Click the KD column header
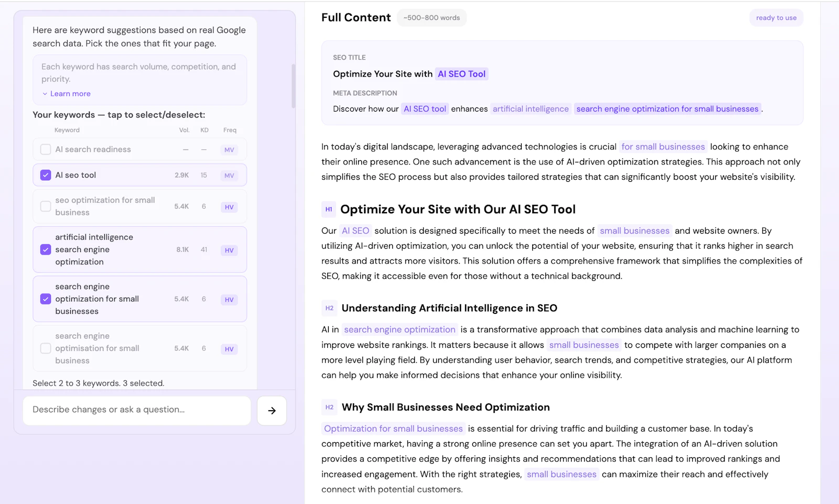This screenshot has height=504, width=839. tap(205, 130)
